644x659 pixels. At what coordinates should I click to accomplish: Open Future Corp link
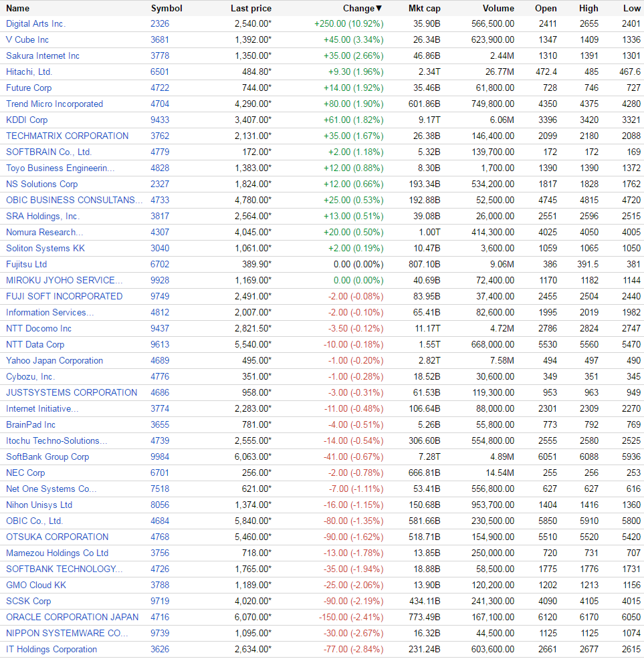[29, 88]
